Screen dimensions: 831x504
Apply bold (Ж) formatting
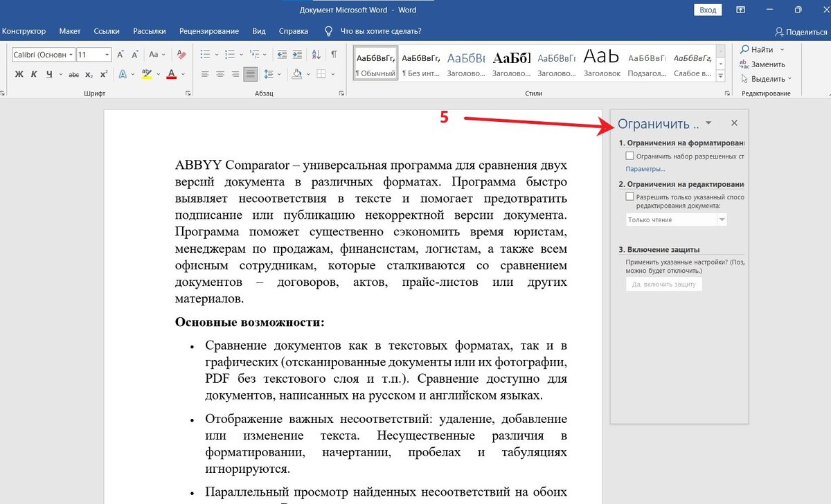(19, 74)
